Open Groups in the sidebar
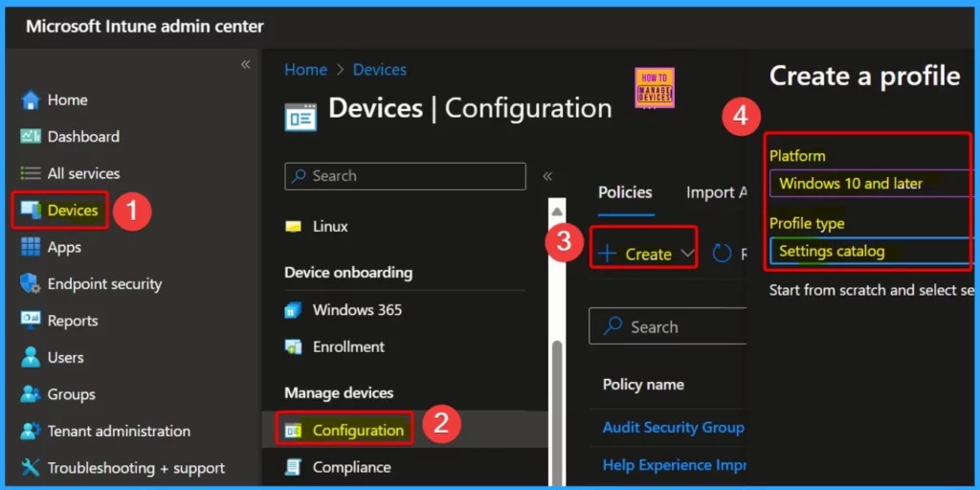 [x=58, y=394]
